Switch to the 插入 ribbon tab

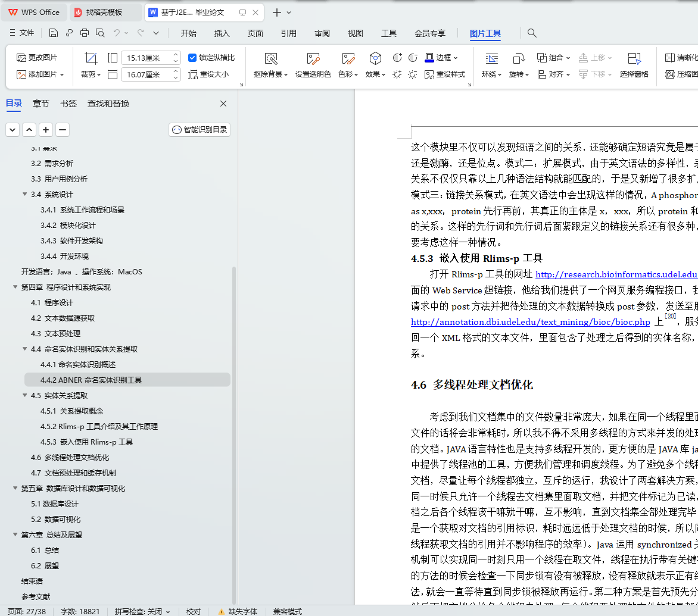pos(222,33)
